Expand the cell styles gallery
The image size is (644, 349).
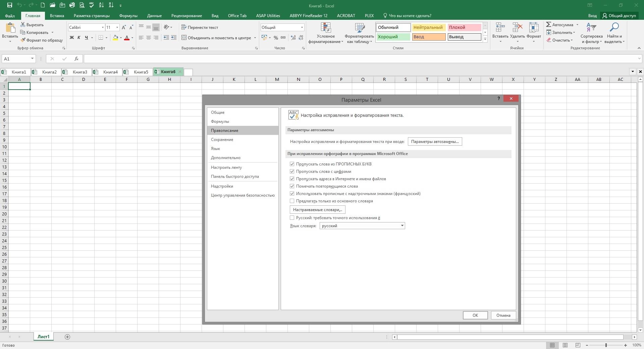(x=485, y=39)
